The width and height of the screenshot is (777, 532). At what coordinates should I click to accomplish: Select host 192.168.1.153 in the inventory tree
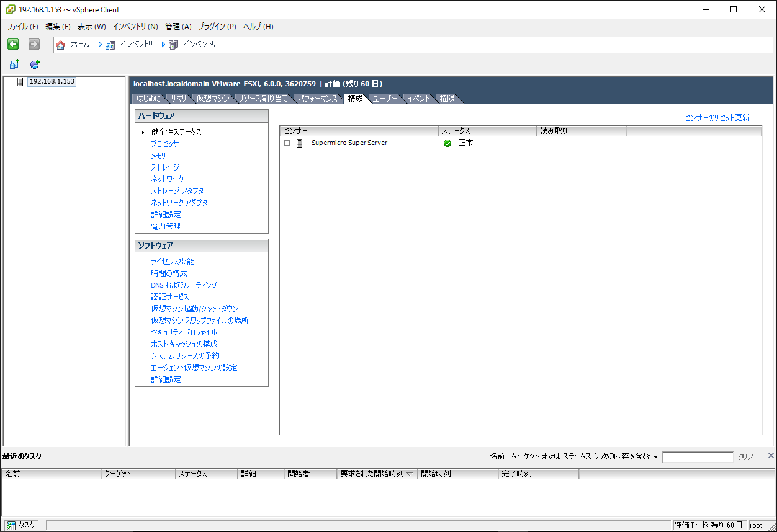(52, 82)
